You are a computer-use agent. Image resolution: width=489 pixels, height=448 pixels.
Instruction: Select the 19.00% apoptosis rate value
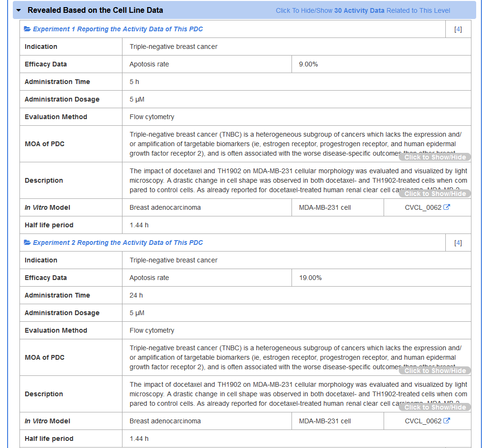click(x=310, y=278)
